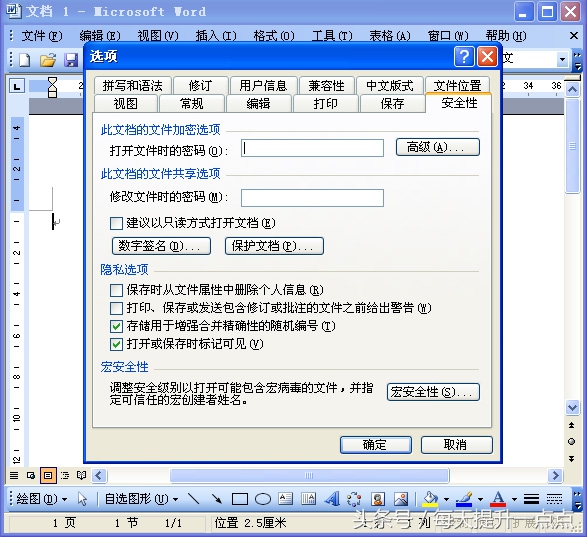Apply the line color brush
This screenshot has width=587, height=537.
[x=464, y=499]
